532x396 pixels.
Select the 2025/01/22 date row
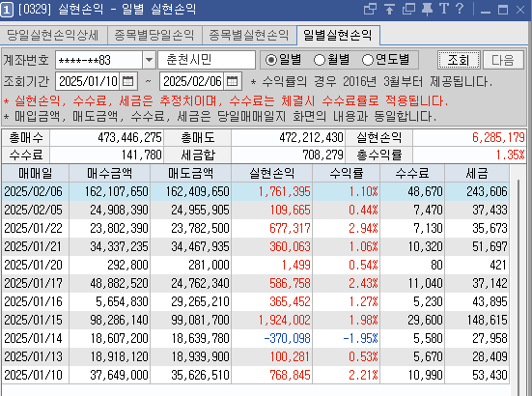click(x=256, y=228)
